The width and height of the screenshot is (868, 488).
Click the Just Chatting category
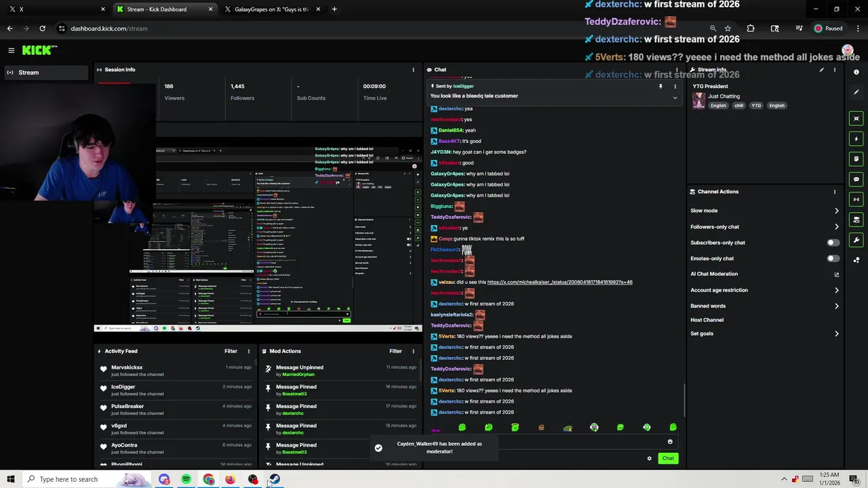point(724,96)
